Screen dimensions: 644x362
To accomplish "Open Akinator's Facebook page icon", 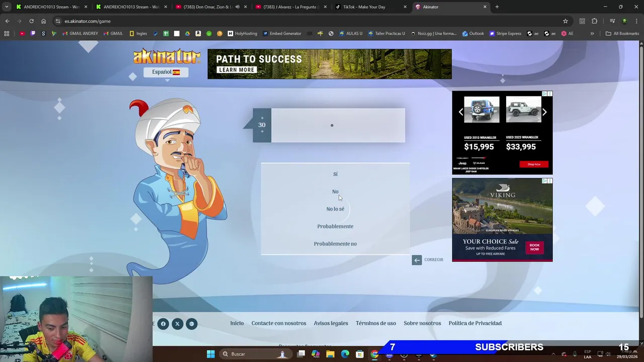I will pyautogui.click(x=163, y=324).
